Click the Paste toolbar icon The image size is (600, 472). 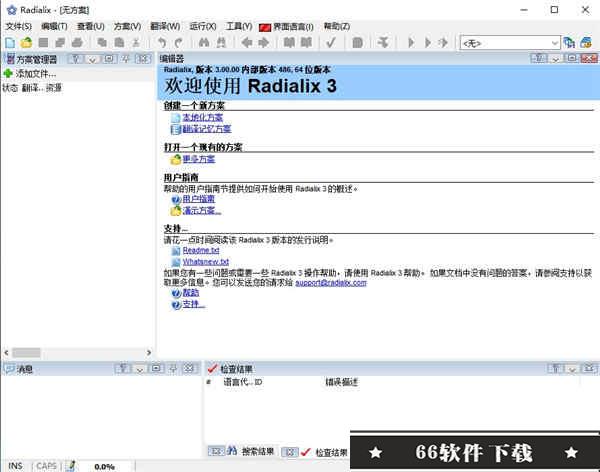click(x=119, y=42)
